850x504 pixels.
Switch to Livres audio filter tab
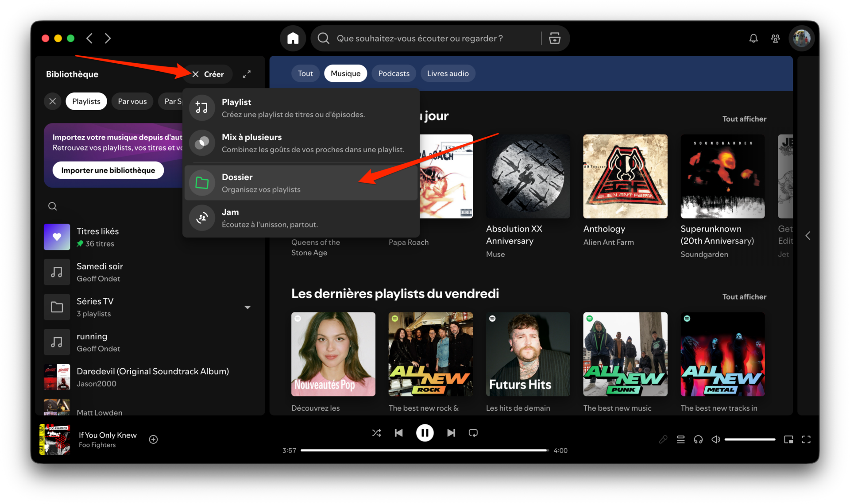pyautogui.click(x=448, y=73)
